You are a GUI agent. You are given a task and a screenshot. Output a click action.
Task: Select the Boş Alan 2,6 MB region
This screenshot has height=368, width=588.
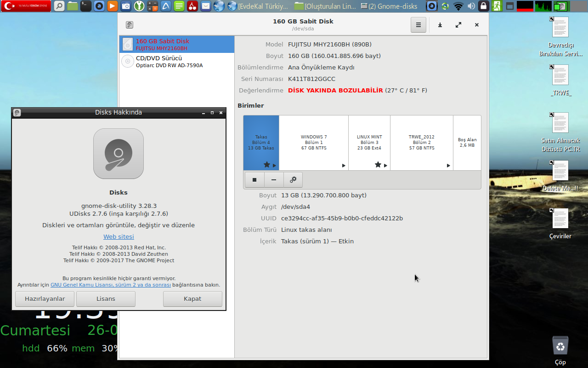tap(467, 143)
